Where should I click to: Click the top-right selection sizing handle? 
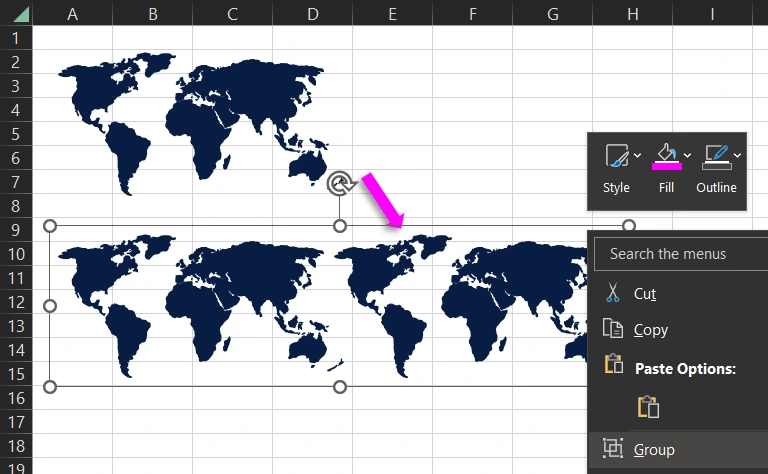(629, 225)
